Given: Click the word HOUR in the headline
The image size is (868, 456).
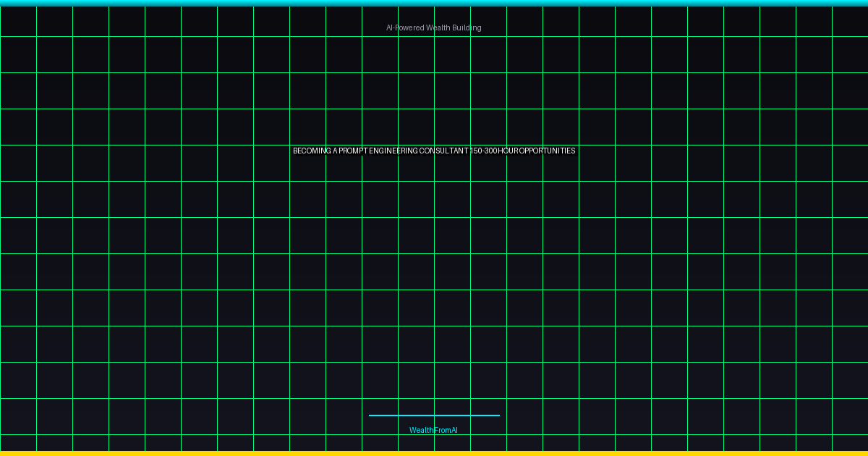Looking at the screenshot, I should tap(508, 151).
